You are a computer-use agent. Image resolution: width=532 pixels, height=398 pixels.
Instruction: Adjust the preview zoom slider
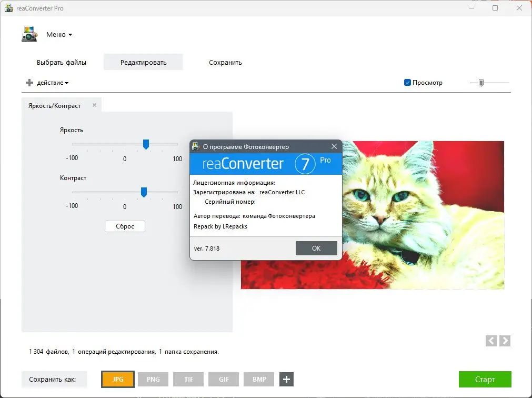click(481, 83)
